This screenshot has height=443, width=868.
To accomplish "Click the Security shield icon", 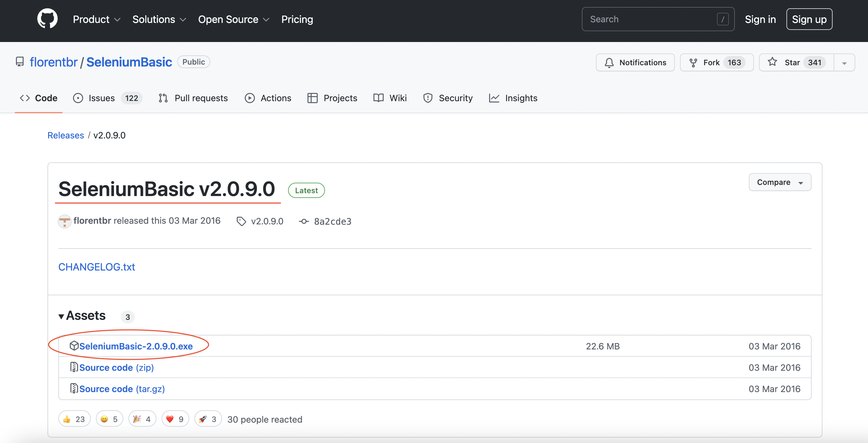I will 428,98.
